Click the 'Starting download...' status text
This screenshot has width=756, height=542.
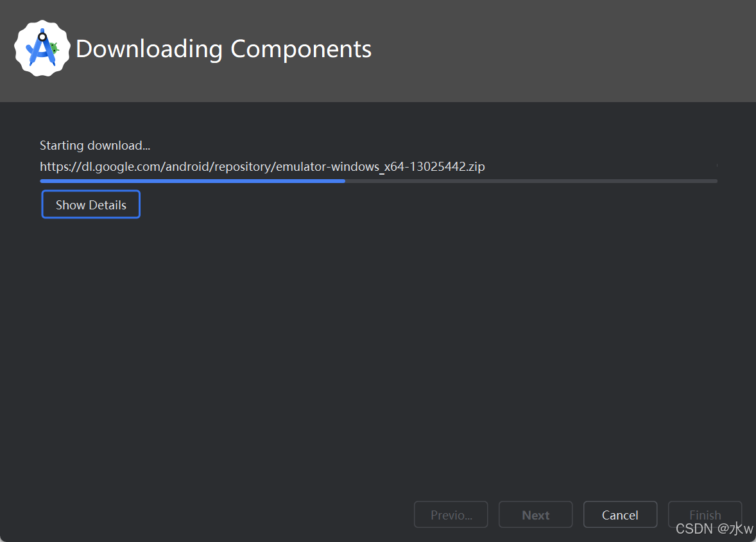(95, 145)
